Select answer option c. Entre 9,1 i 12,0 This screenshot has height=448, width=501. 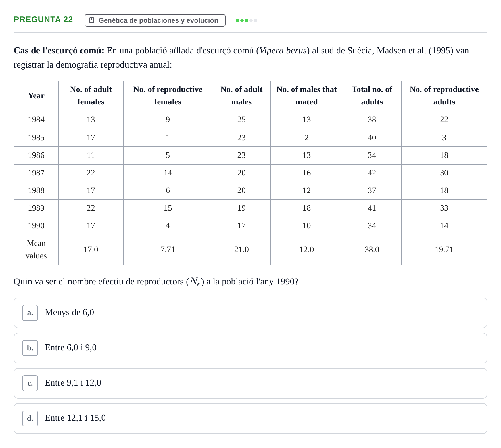point(250,383)
